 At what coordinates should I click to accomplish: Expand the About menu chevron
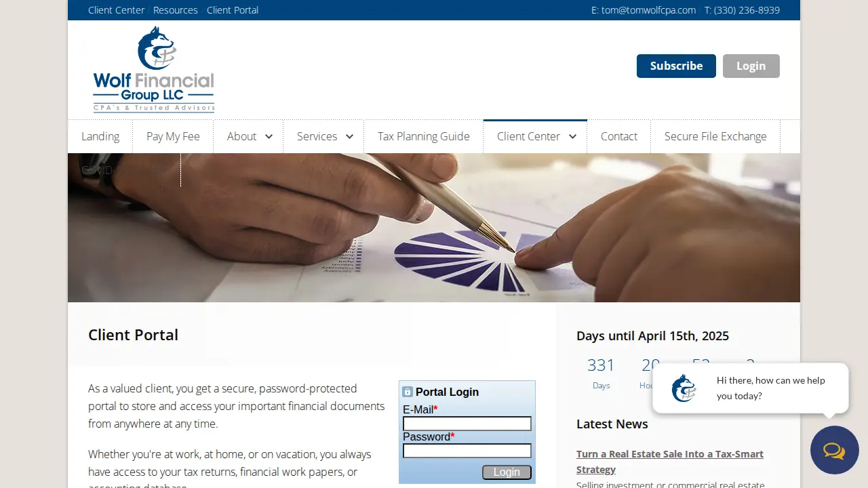(269, 137)
